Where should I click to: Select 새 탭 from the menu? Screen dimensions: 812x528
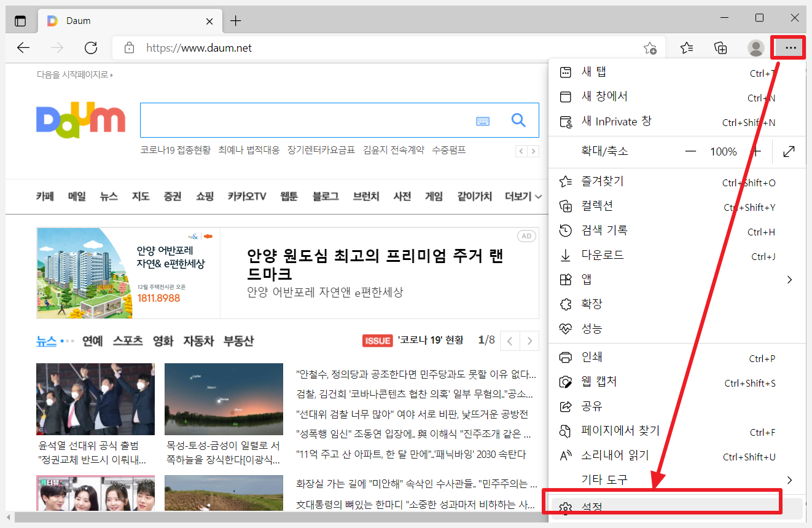point(677,72)
